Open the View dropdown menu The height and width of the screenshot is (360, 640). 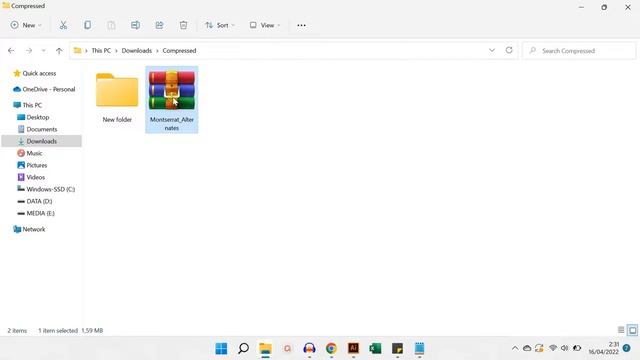(x=265, y=25)
